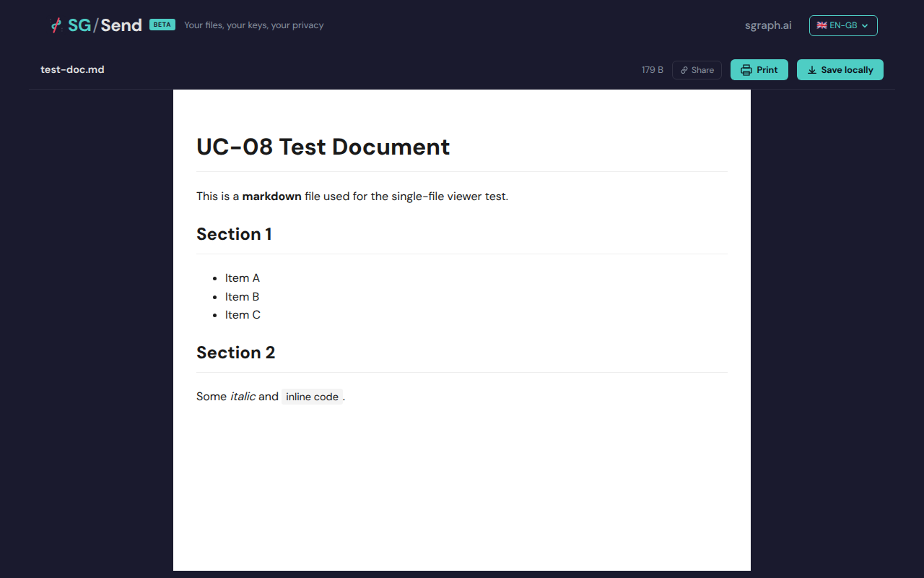The width and height of the screenshot is (924, 578).
Task: Select Item B in the bullet list
Action: pyautogui.click(x=242, y=297)
